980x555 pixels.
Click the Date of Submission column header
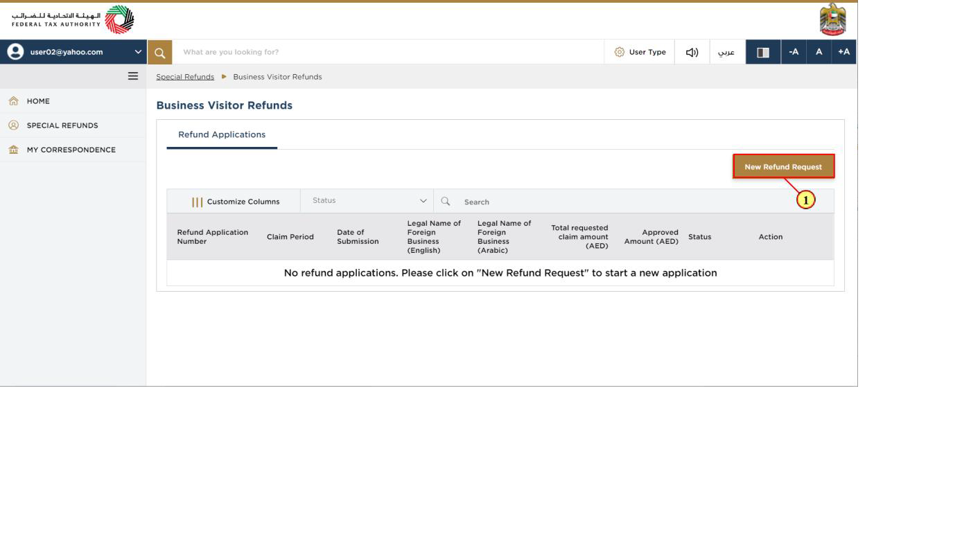[x=358, y=237]
